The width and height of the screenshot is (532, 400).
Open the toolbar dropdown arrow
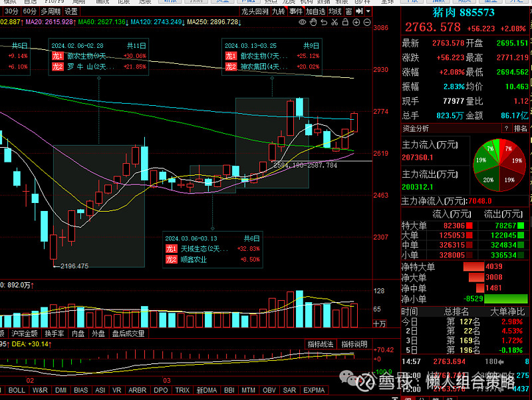(x=368, y=11)
